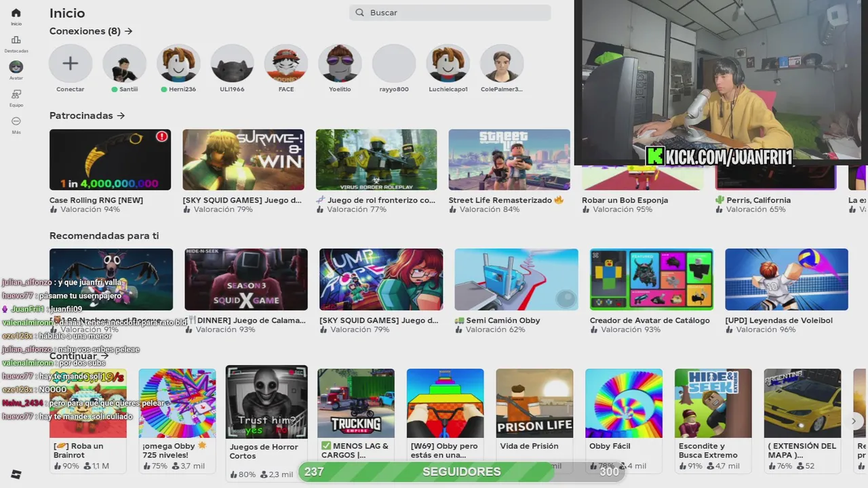Click the Recomendadas para ti heading
Screen dimensions: 868x488
tap(104, 236)
